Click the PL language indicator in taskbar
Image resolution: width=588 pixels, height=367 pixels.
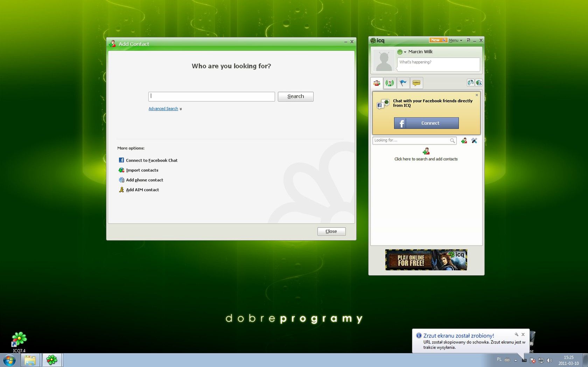point(499,359)
